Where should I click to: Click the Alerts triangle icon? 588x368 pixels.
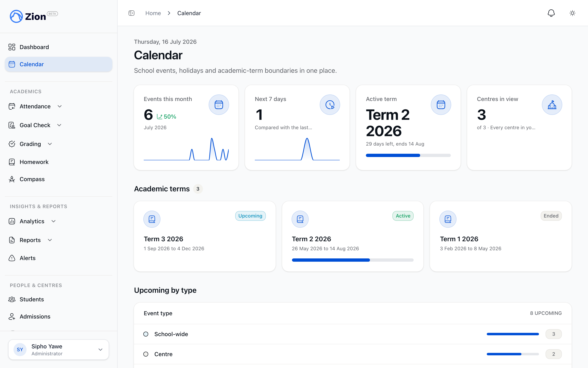click(12, 258)
